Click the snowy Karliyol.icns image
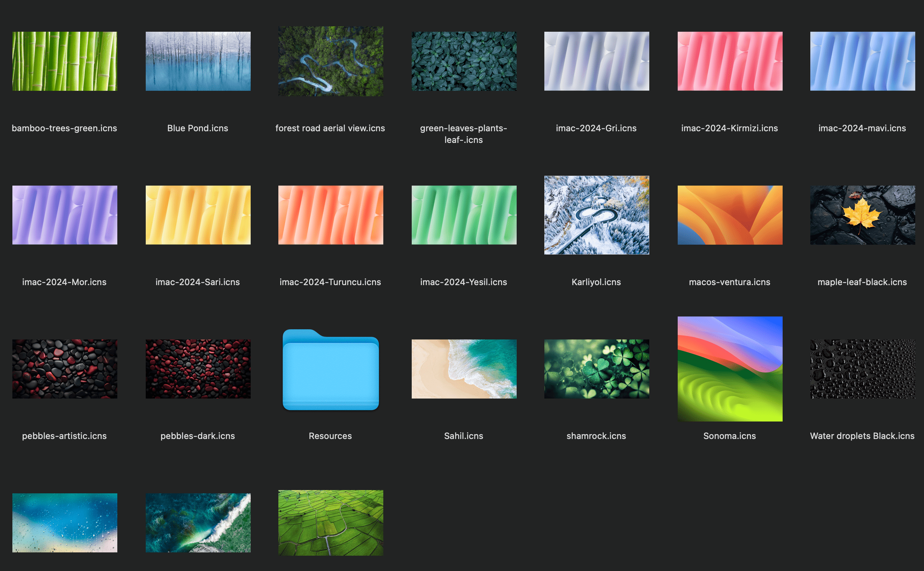Viewport: 924px width, 571px height. 596,215
